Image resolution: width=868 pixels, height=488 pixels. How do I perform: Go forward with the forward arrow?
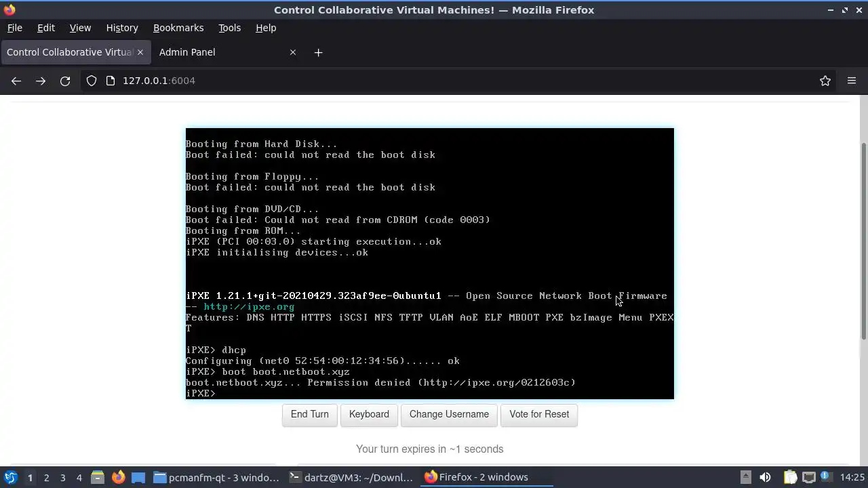point(41,81)
